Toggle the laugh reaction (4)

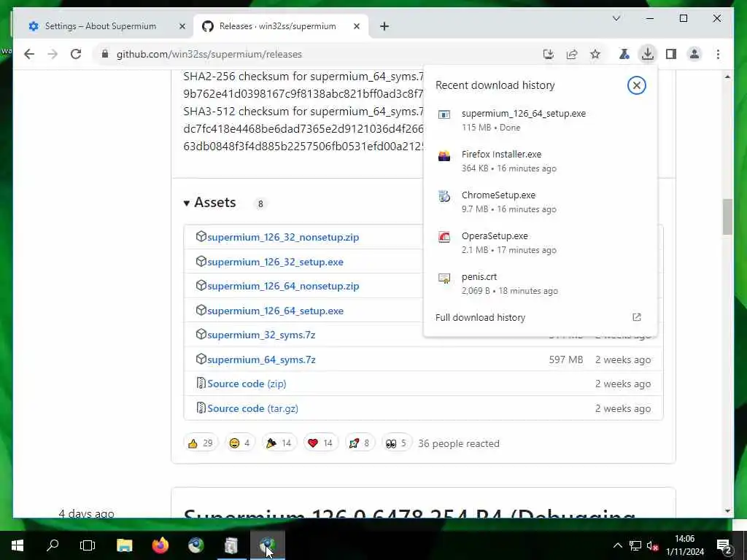click(239, 443)
